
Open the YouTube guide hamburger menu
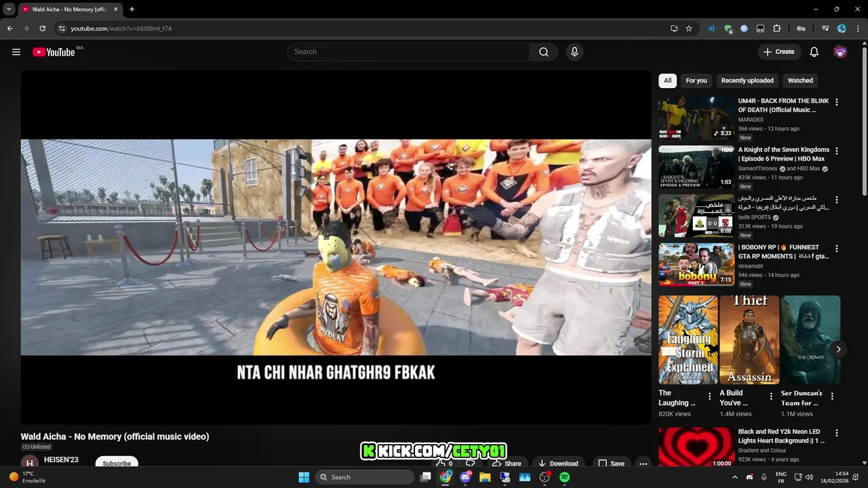pyautogui.click(x=16, y=52)
